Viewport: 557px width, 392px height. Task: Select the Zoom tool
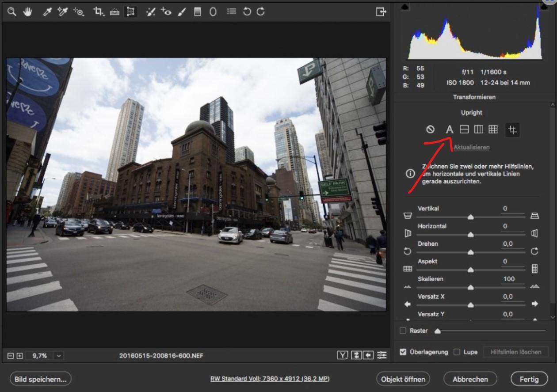11,12
